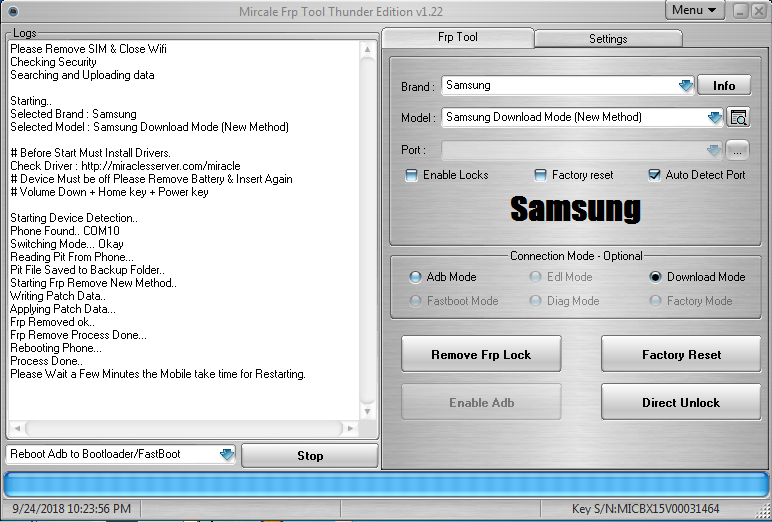Screen dimensions: 772x522
Task: Click the Enable Adb button
Action: point(481,402)
